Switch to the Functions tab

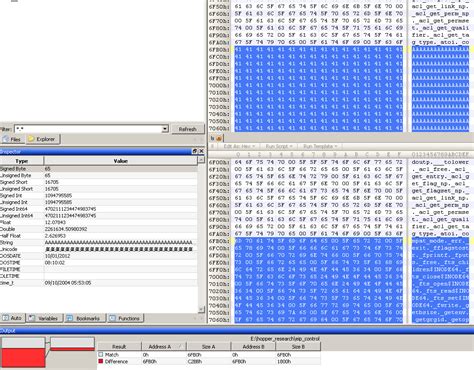point(125,318)
